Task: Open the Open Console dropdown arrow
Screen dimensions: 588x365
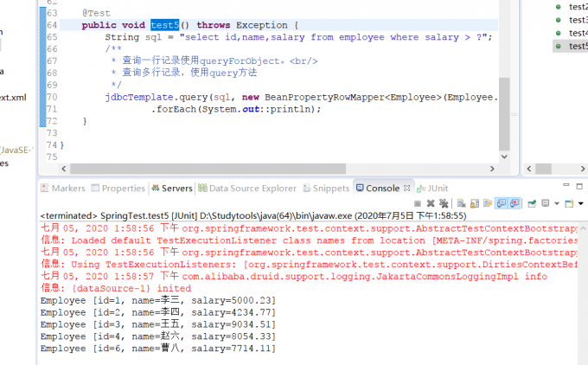Action: click(581, 204)
